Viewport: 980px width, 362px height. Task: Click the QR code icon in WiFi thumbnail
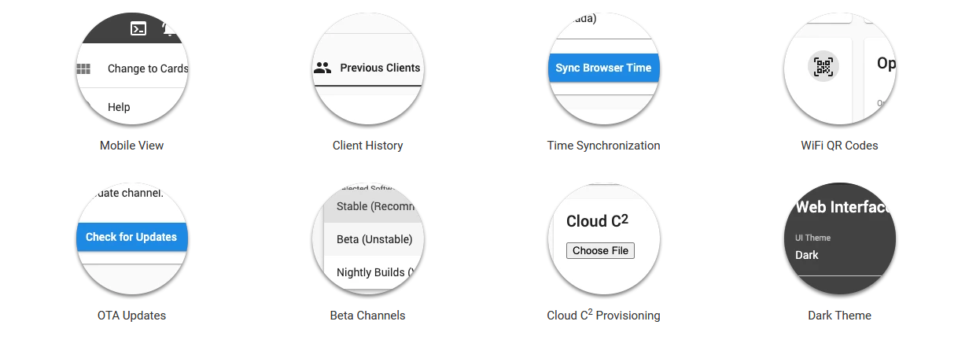click(823, 67)
